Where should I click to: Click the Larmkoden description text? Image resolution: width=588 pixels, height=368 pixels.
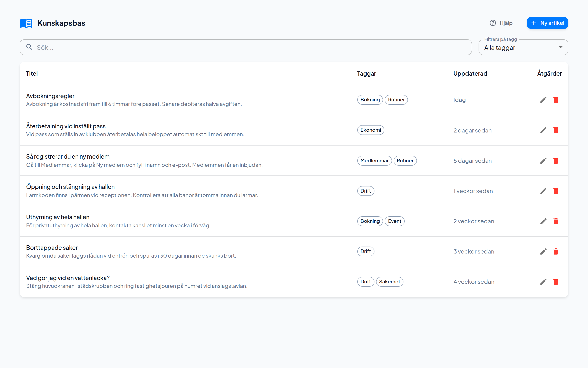[x=142, y=195]
